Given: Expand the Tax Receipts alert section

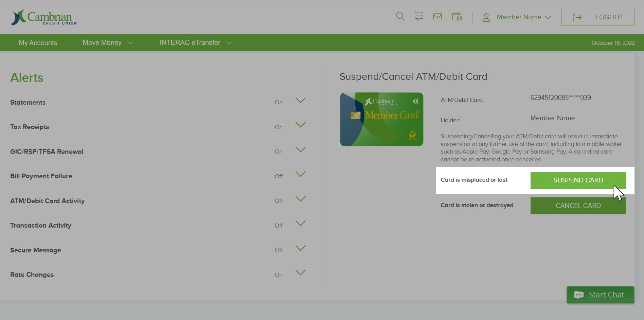Looking at the screenshot, I should tap(300, 125).
